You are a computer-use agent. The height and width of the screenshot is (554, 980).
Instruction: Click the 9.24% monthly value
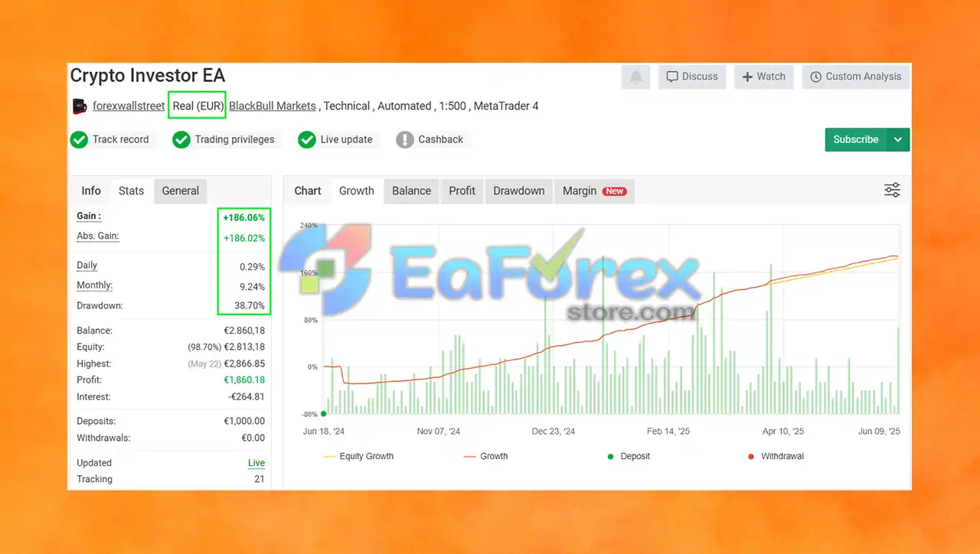click(x=252, y=287)
